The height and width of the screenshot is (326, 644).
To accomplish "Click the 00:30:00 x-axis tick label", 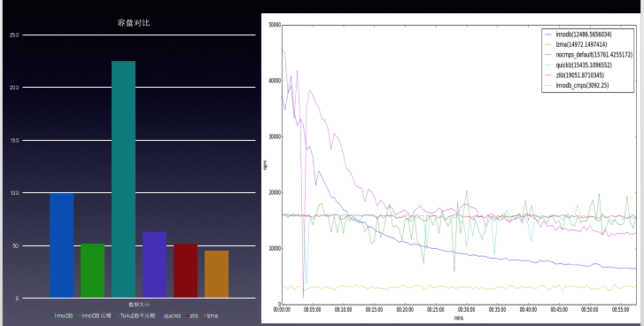I will pos(467,309).
